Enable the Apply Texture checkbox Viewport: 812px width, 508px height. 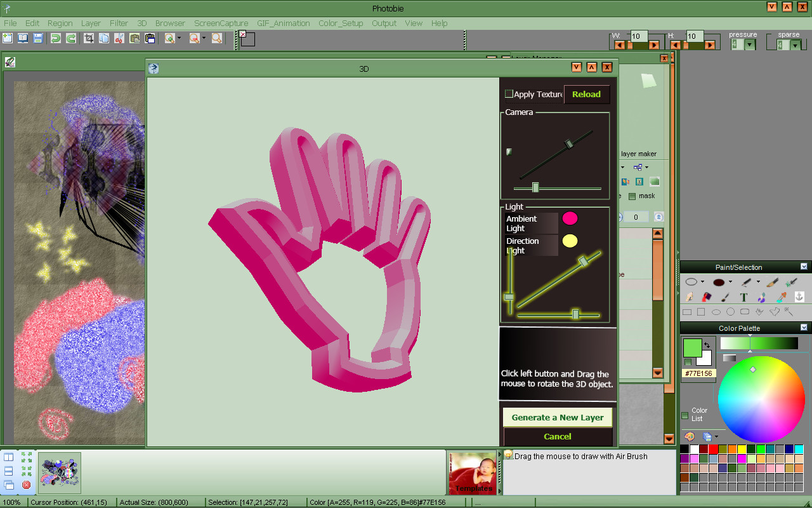point(509,94)
